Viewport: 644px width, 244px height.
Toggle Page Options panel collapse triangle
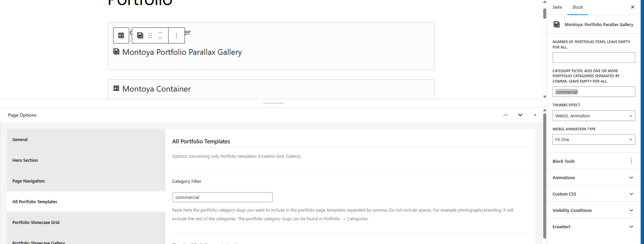click(x=535, y=115)
